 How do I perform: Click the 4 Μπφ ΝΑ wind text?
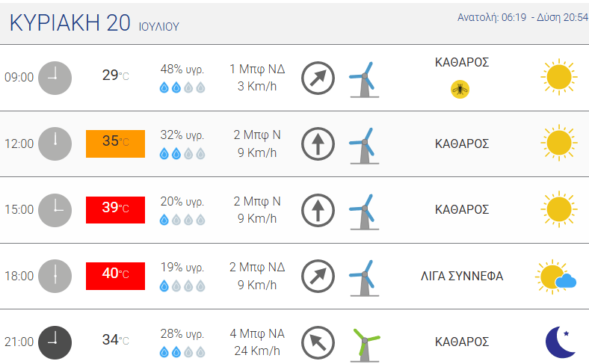257,333
